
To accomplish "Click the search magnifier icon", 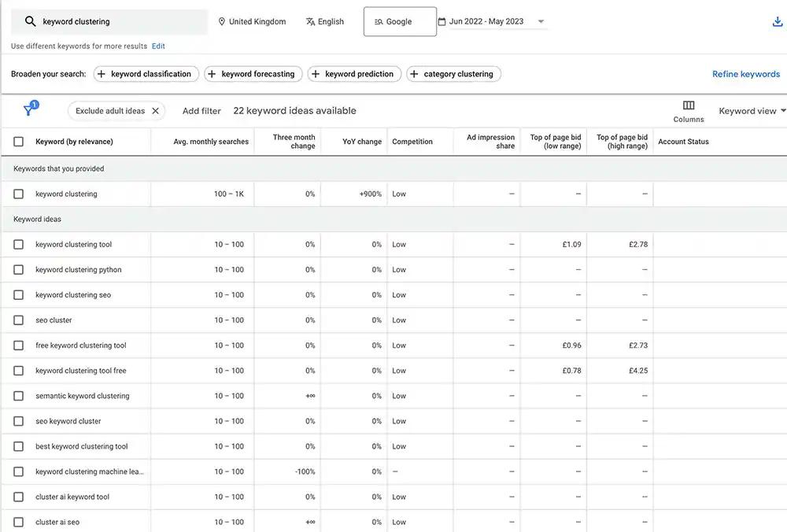I will click(x=31, y=21).
